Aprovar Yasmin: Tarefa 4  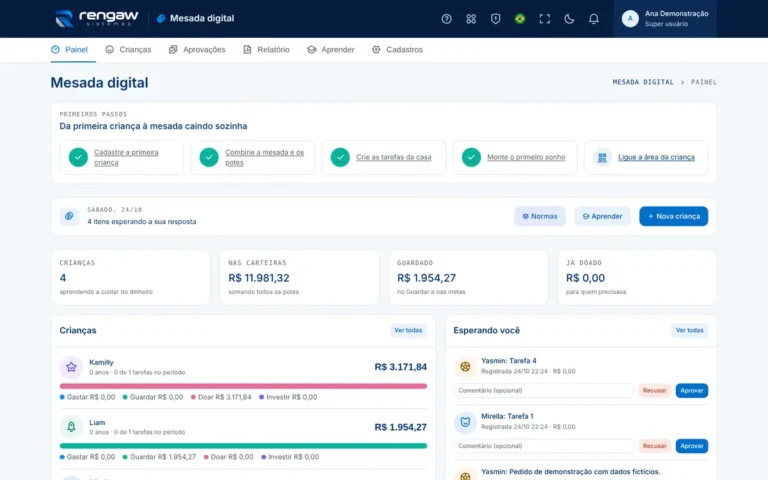click(692, 390)
